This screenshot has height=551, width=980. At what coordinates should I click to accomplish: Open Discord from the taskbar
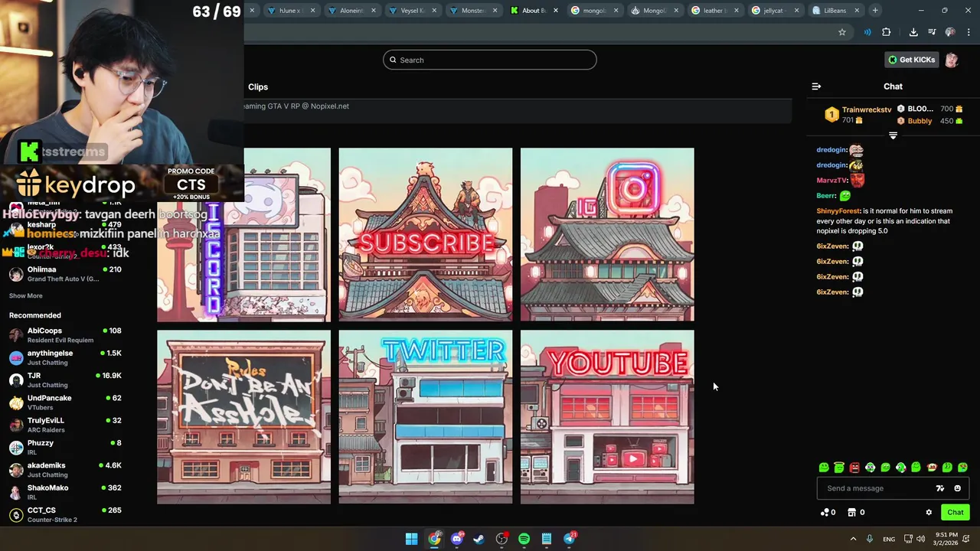(x=457, y=539)
